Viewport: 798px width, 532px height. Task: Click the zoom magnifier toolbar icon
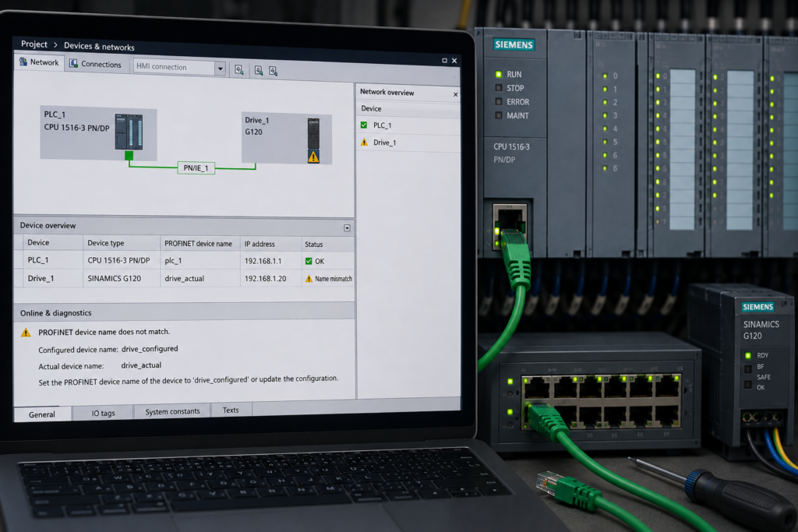tap(238, 69)
